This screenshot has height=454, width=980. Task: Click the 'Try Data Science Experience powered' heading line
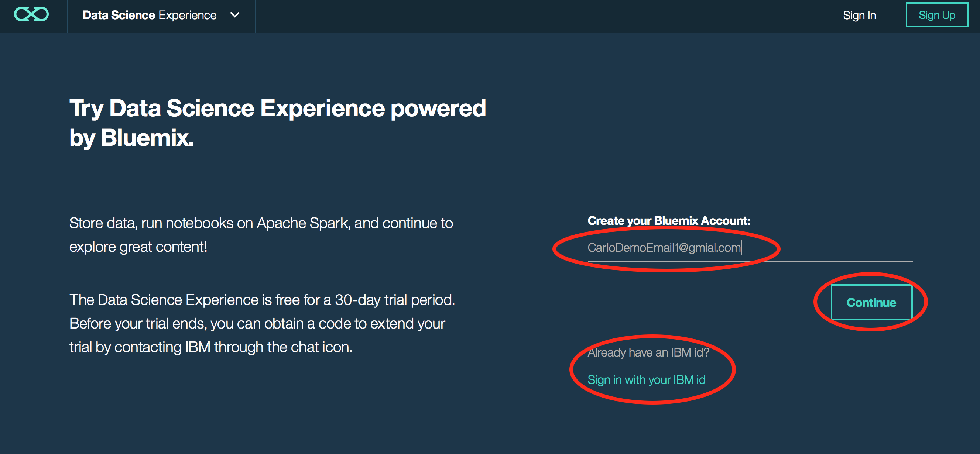(277, 109)
